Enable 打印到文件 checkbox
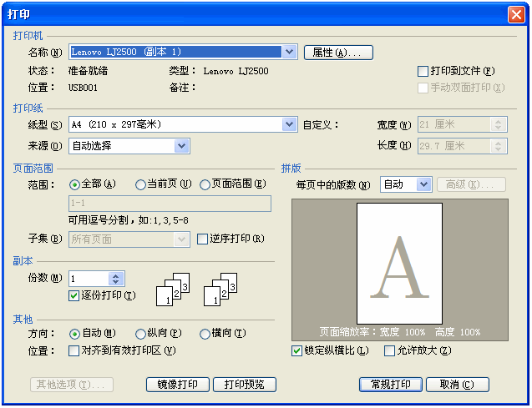 [x=423, y=72]
